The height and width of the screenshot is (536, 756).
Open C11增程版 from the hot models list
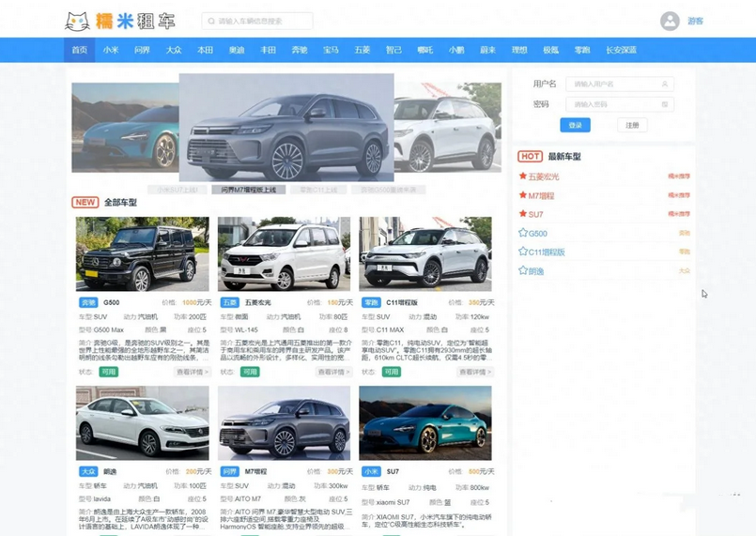pyautogui.click(x=547, y=252)
